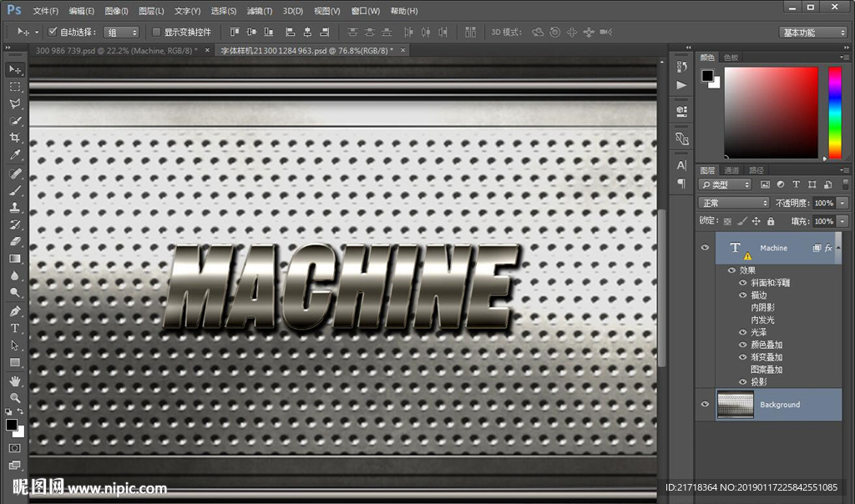Click the Background layer thumbnail
The image size is (855, 504).
tap(735, 405)
